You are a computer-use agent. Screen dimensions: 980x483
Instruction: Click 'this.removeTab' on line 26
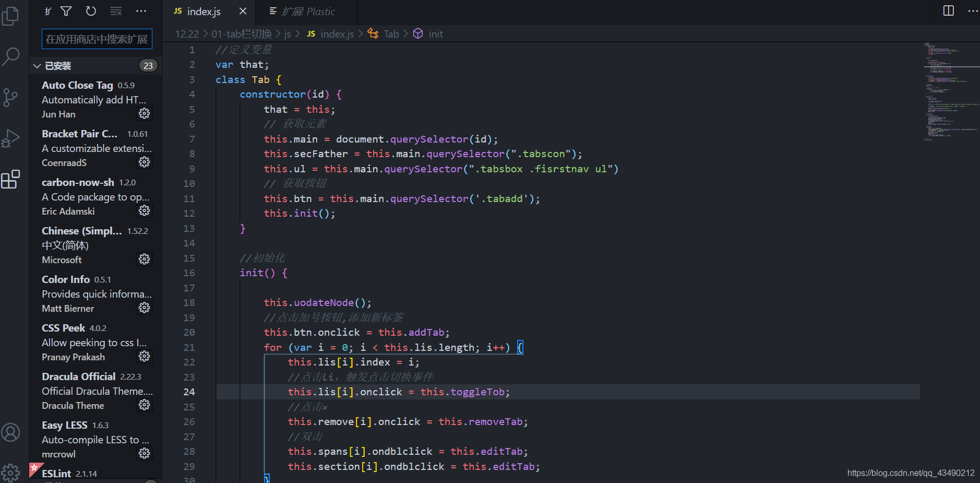(x=481, y=422)
